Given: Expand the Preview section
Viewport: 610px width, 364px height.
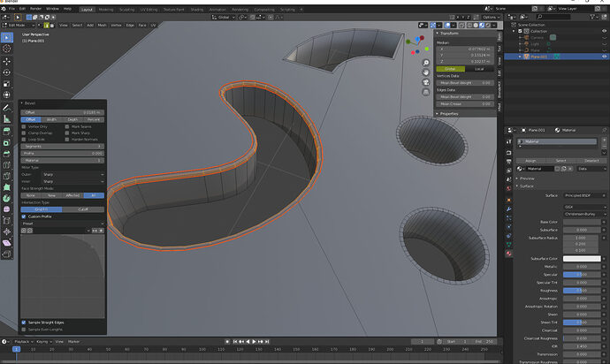Looking at the screenshot, I should click(x=527, y=178).
